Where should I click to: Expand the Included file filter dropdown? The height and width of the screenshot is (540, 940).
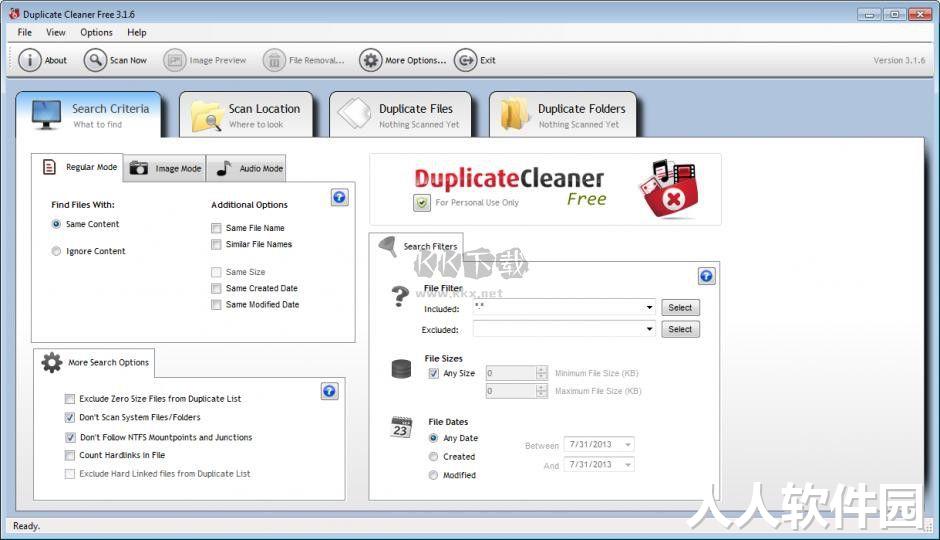[x=649, y=307]
